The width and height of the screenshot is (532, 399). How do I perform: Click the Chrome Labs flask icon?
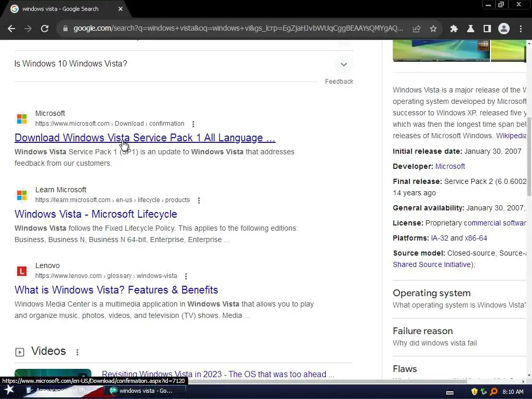point(470,29)
